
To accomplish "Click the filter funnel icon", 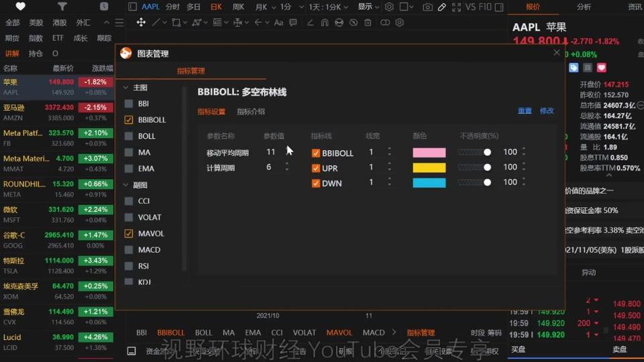I will pos(62,6).
